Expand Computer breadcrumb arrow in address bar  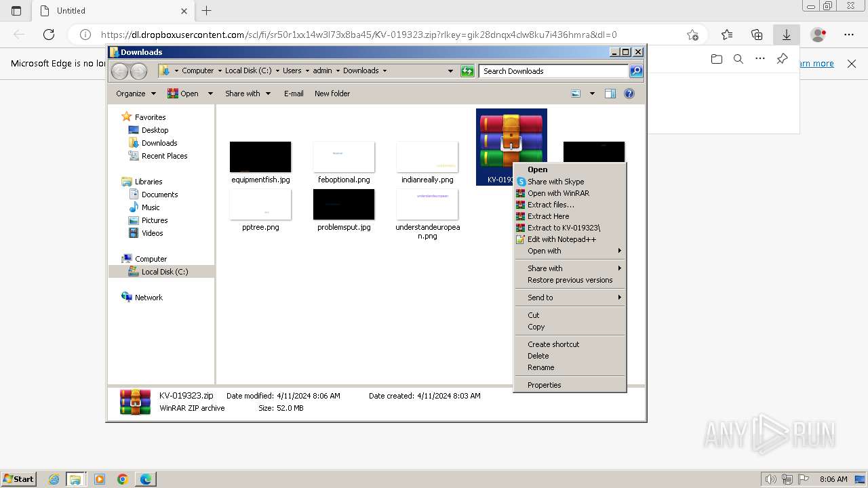(x=219, y=70)
